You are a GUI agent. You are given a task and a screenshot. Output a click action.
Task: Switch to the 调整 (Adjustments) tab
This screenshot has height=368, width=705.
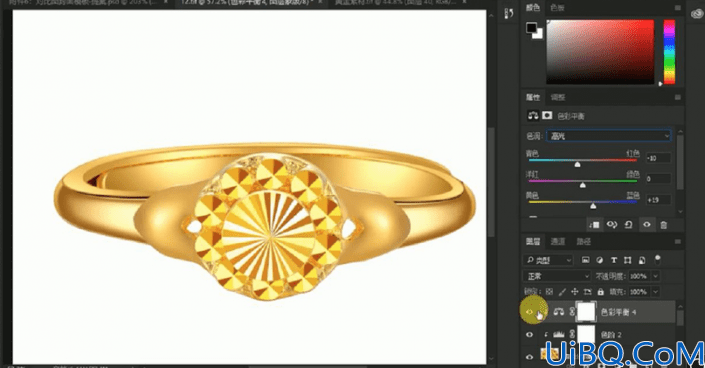[x=558, y=97]
